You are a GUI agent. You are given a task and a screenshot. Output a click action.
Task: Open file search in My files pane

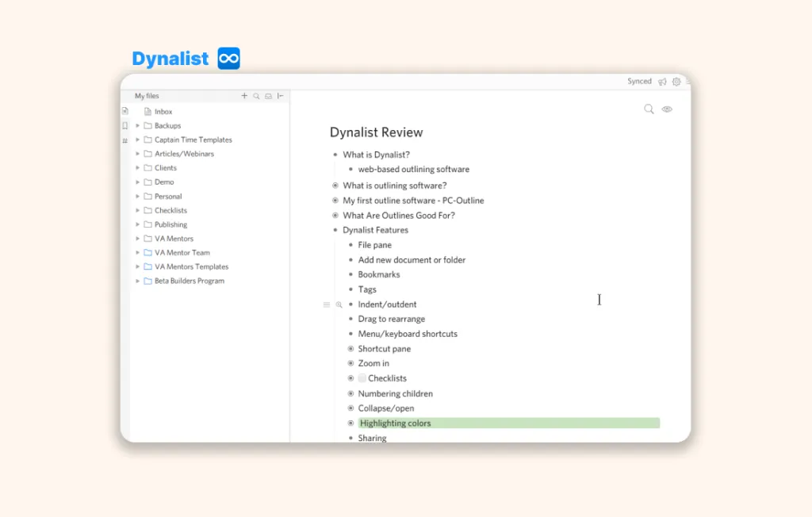[x=256, y=96]
